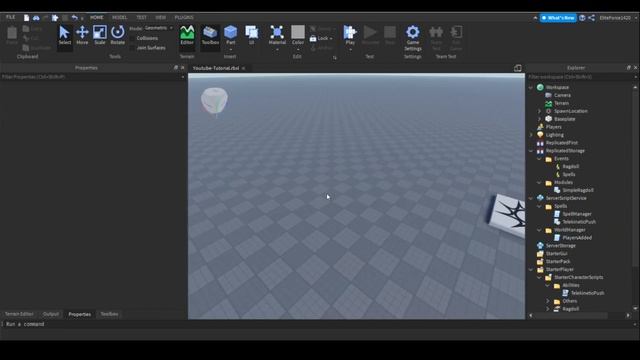Click the share icon near the username
The height and width of the screenshot is (360, 640).
(x=591, y=18)
